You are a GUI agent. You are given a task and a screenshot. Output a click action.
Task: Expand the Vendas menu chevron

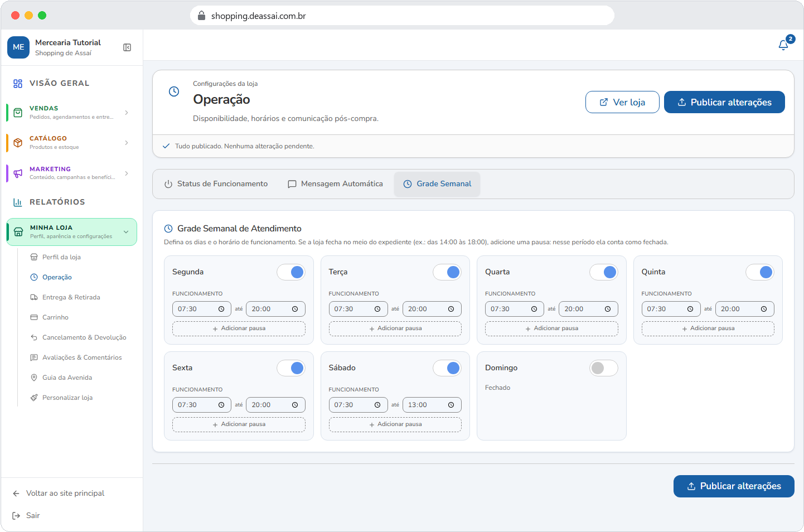127,113
